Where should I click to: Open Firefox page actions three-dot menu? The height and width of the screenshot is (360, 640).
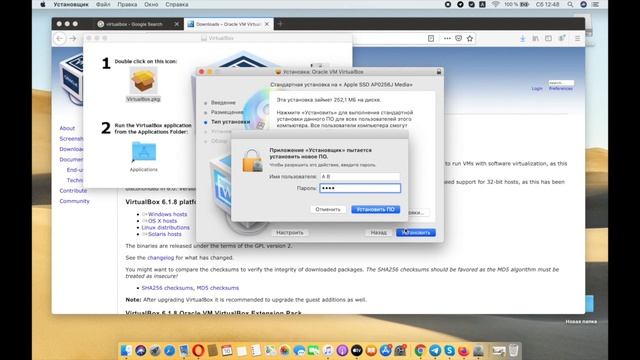(447, 38)
